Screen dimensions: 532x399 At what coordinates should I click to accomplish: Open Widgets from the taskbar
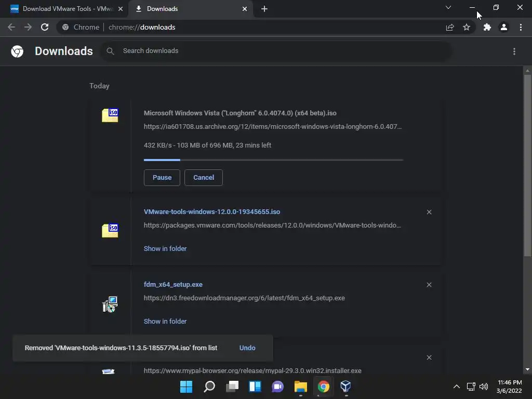[x=255, y=387]
